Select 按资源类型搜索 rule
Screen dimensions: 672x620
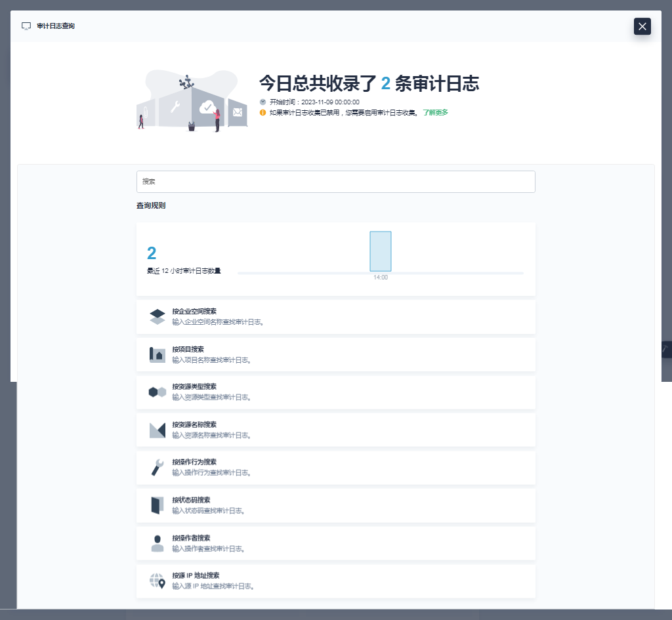tap(335, 392)
